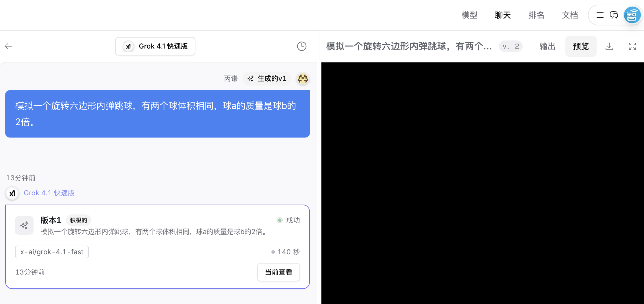Download the generated code file
The image size is (644, 304).
(x=609, y=46)
